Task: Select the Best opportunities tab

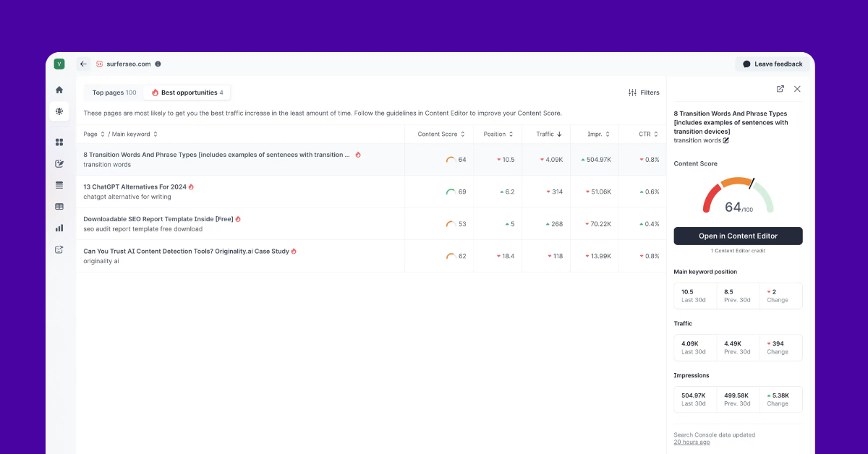Action: [x=187, y=93]
